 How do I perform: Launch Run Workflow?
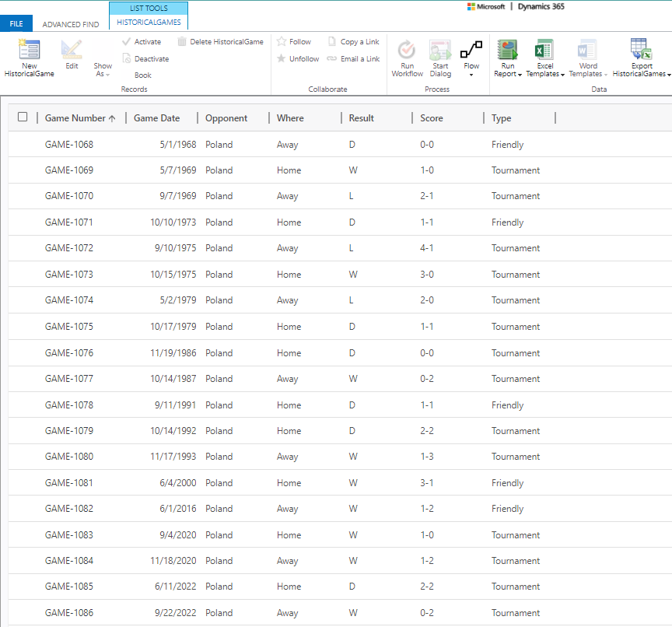point(407,58)
